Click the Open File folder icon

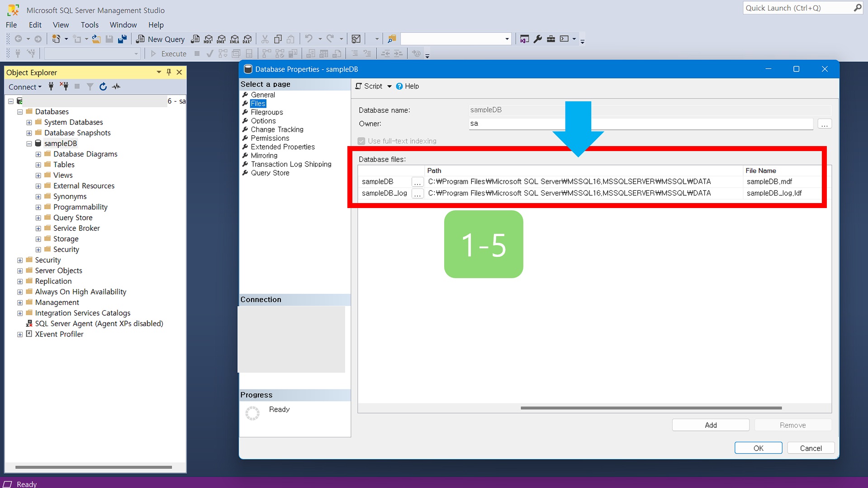(x=96, y=39)
